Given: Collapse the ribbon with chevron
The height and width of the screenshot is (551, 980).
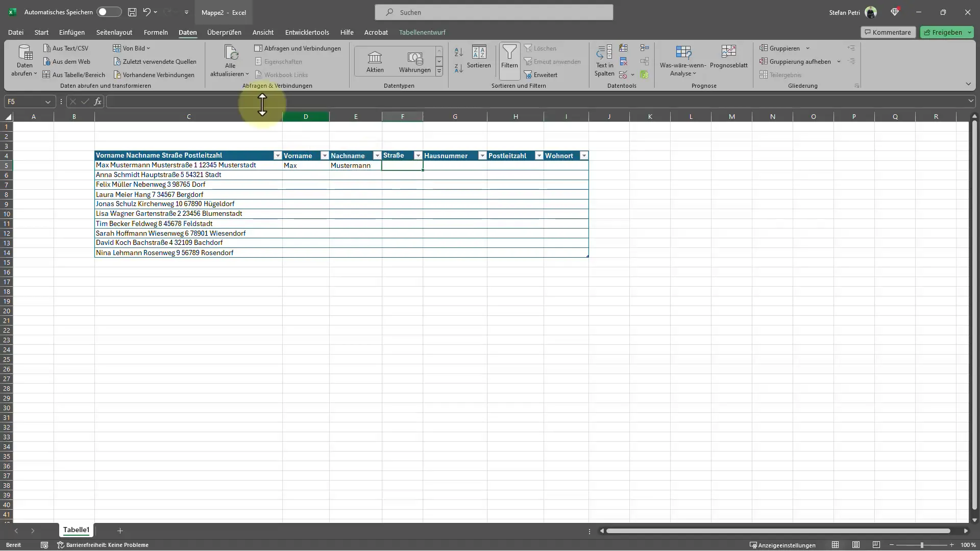Looking at the screenshot, I should pos(968,84).
